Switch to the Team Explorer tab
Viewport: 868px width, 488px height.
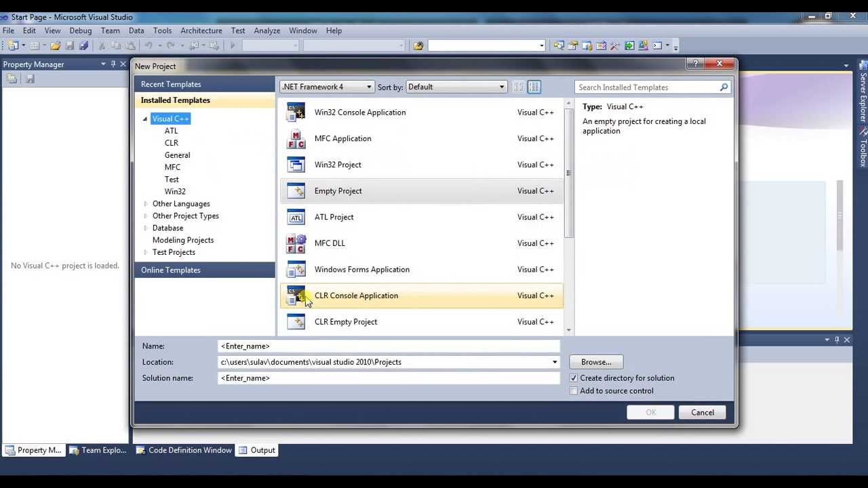[x=98, y=450]
